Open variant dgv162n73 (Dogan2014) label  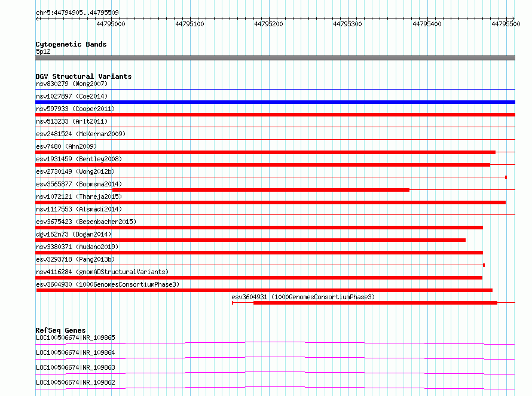tap(74, 234)
